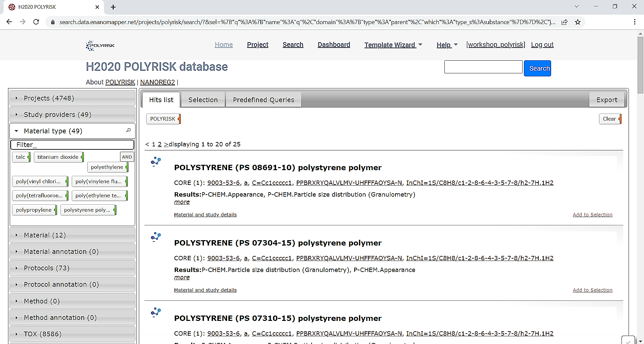644x344 pixels.
Task: Open the Template Wizard dropdown menu
Action: click(393, 45)
